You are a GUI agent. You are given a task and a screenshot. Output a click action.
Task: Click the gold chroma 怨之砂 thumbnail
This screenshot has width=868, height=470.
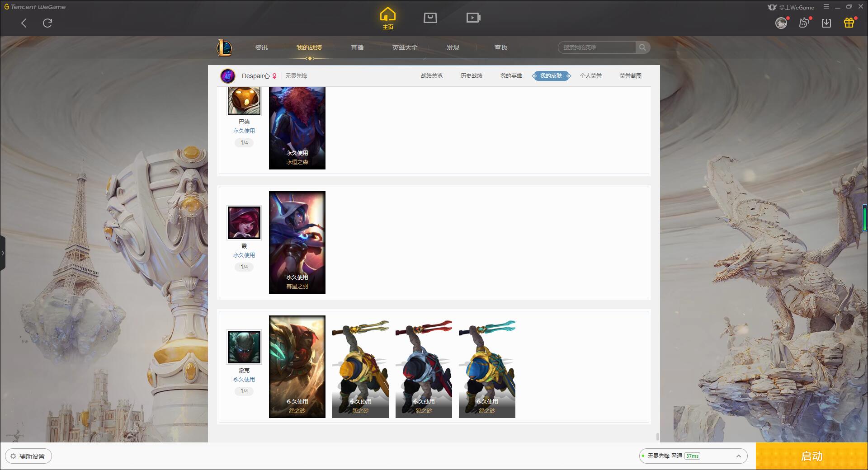point(360,367)
